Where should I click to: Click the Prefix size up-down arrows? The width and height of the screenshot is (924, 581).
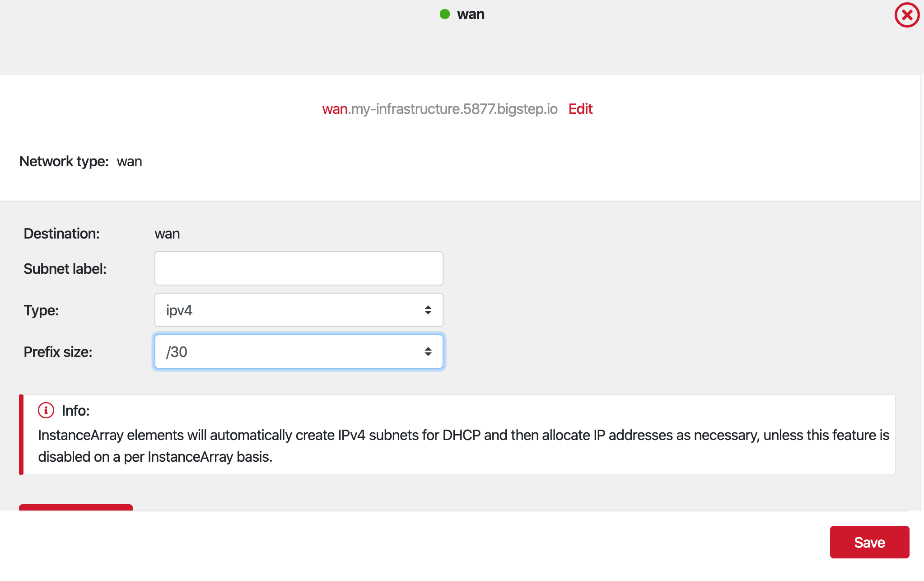pos(428,351)
